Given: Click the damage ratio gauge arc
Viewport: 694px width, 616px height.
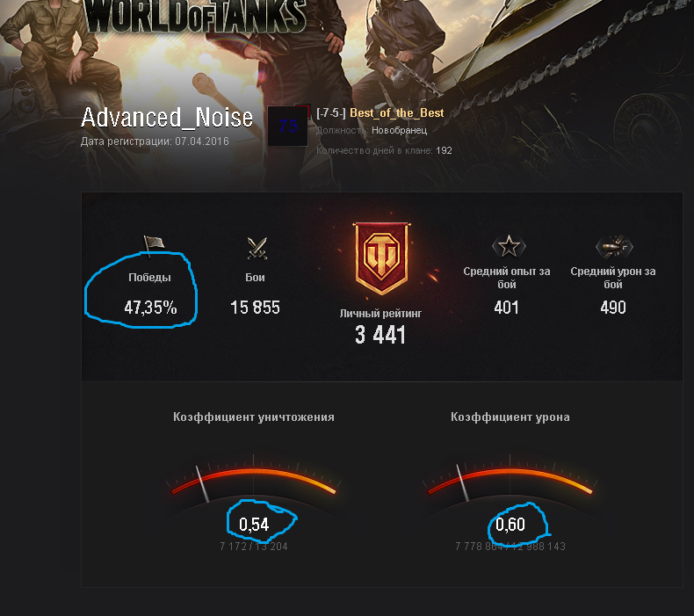Looking at the screenshot, I should coord(510,480).
